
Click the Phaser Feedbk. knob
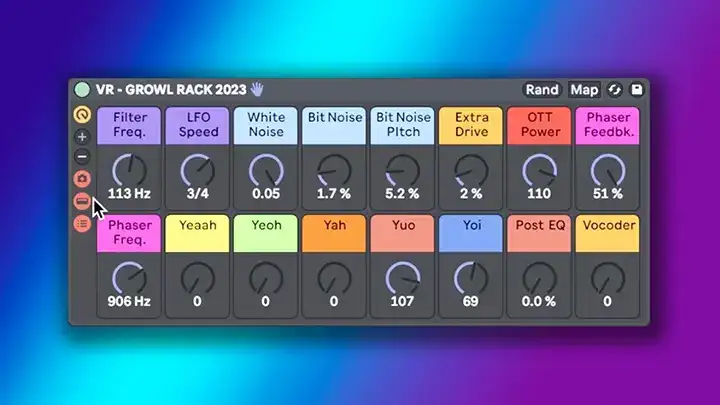pyautogui.click(x=608, y=171)
